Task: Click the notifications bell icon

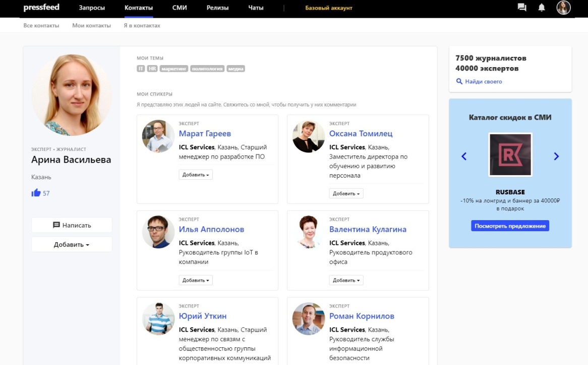Action: (x=542, y=8)
